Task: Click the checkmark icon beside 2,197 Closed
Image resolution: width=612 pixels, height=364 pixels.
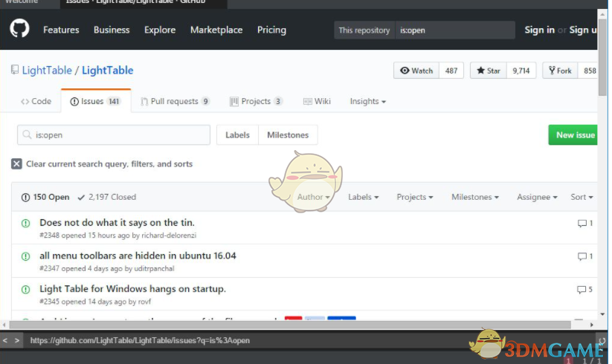Action: click(x=81, y=197)
